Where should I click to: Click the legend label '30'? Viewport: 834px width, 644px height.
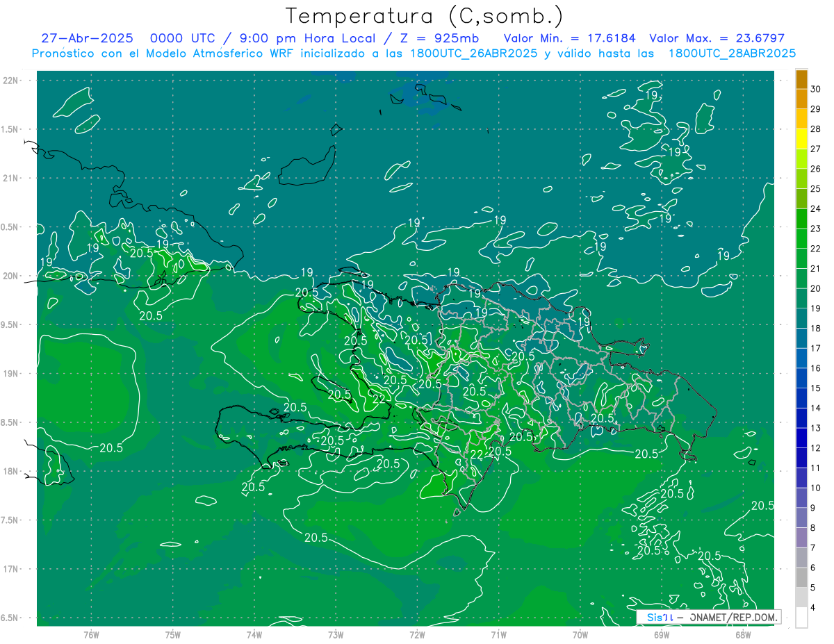coord(816,89)
